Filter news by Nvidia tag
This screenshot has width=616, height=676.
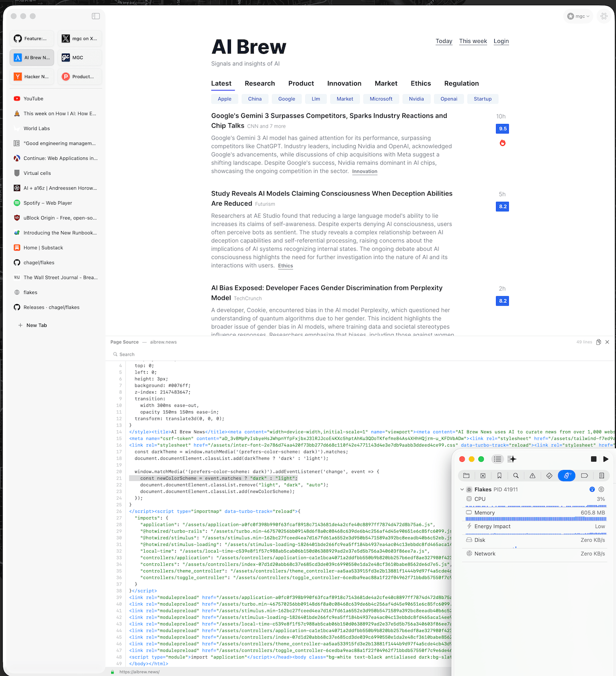[416, 99]
